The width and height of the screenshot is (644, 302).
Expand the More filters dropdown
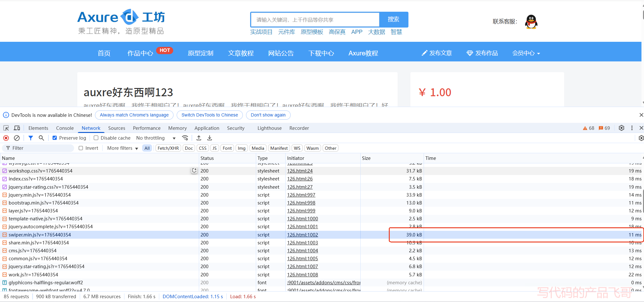[123, 148]
